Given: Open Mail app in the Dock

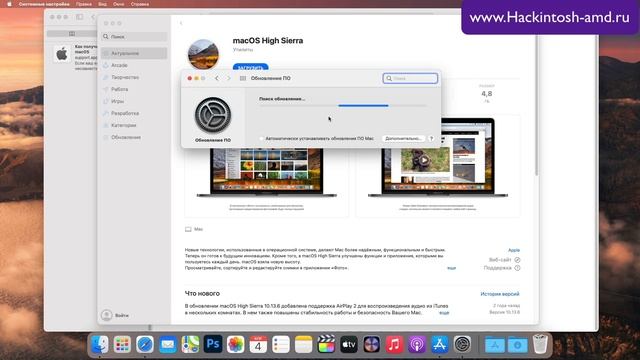Looking at the screenshot, I should click(168, 345).
